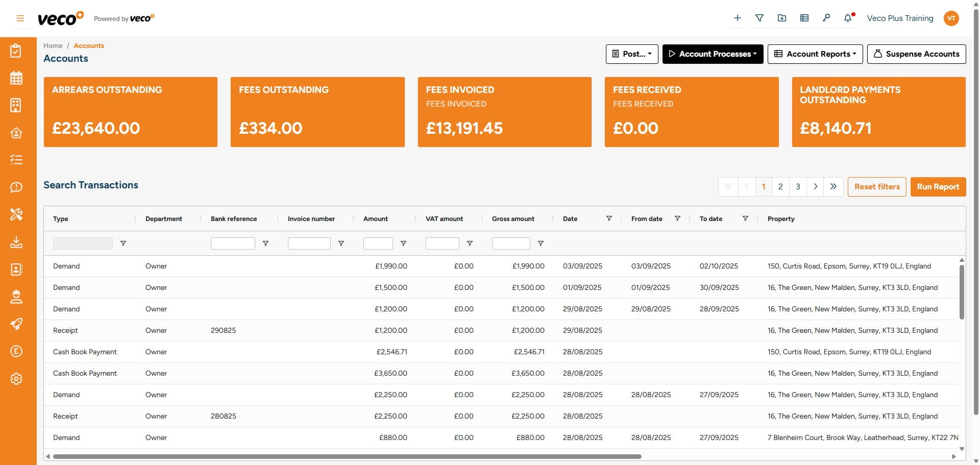Click the pound currency sidebar icon
Viewport: 980px width, 465px height.
point(16,351)
